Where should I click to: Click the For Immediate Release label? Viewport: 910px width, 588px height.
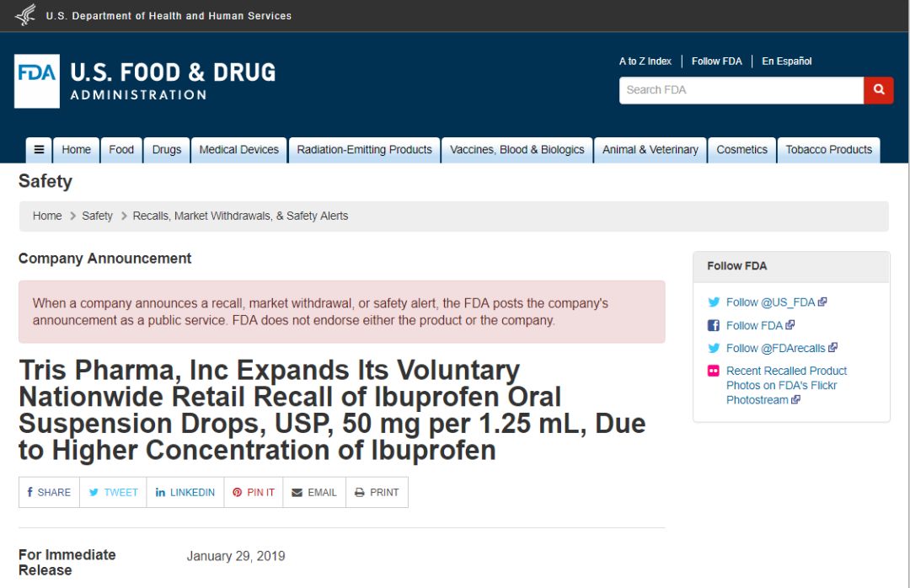pos(67,563)
